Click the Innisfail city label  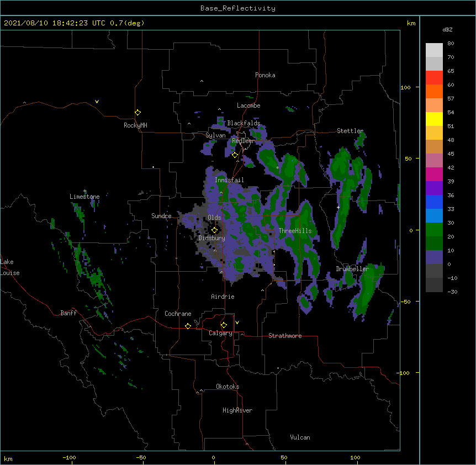point(229,180)
